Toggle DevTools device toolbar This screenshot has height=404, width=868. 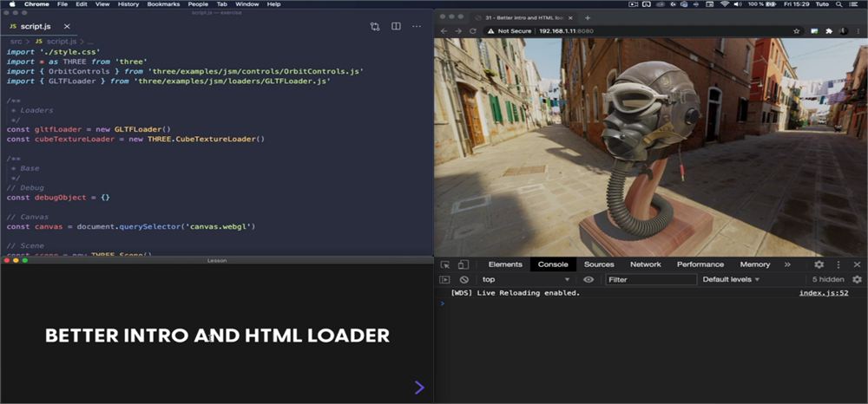464,264
